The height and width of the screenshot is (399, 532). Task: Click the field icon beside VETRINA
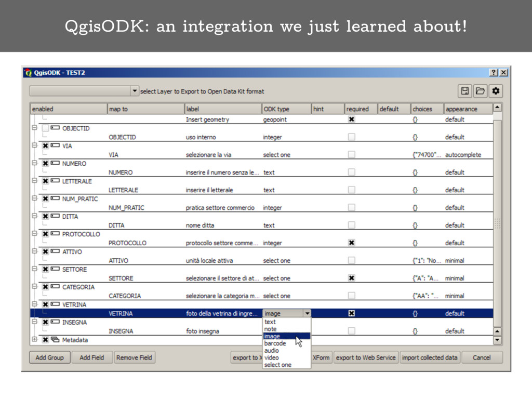pos(55,304)
